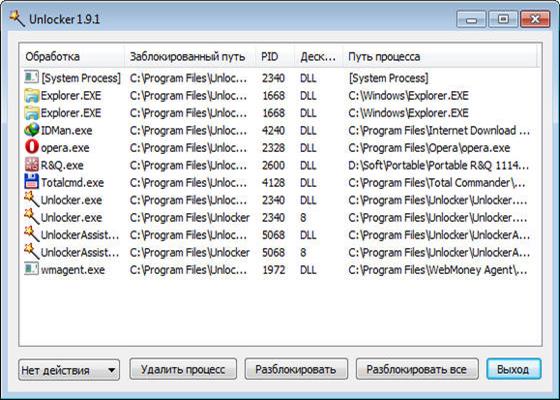
Task: Click the first Unlocker.exe magic wand icon
Action: click(x=31, y=199)
